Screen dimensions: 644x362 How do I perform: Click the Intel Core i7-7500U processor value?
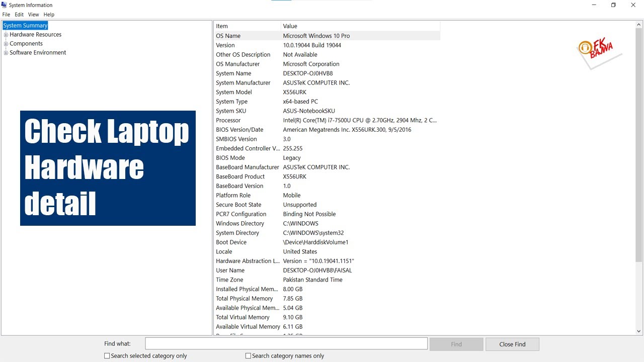pos(360,121)
